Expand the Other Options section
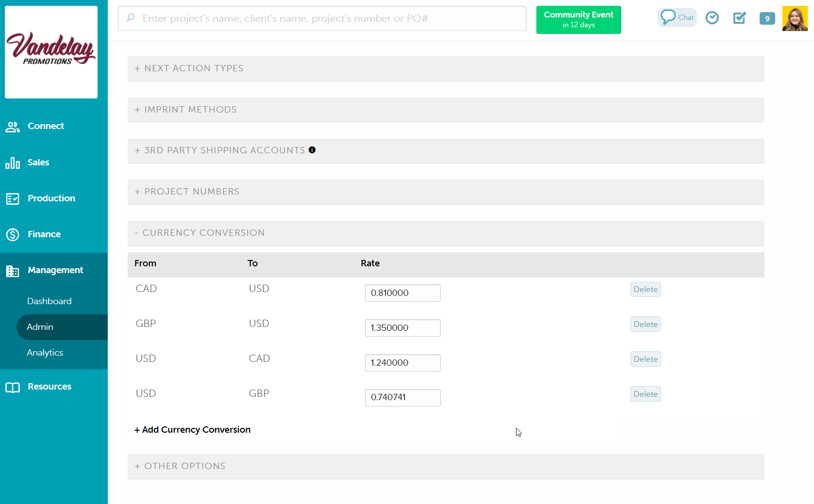The height and width of the screenshot is (504, 814). [x=180, y=466]
